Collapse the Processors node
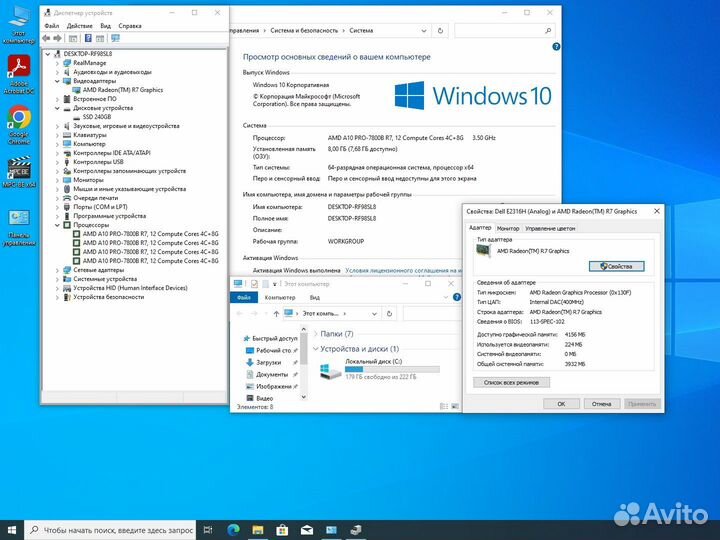The image size is (720, 540). [57, 225]
